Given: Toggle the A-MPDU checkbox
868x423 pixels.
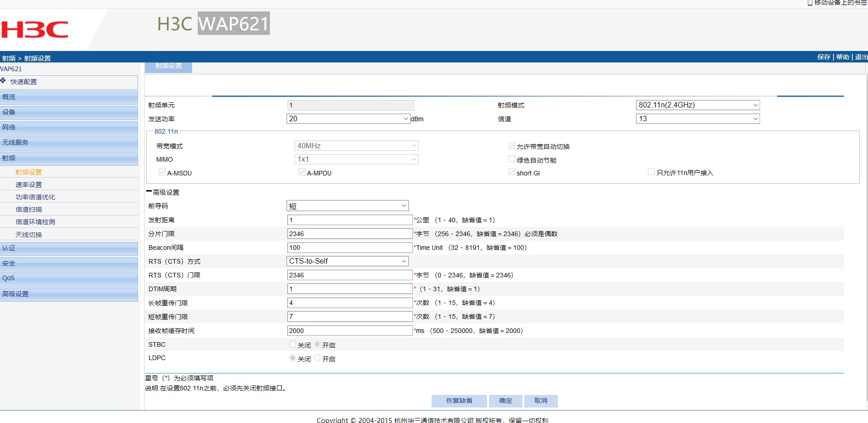Looking at the screenshot, I should [x=302, y=172].
